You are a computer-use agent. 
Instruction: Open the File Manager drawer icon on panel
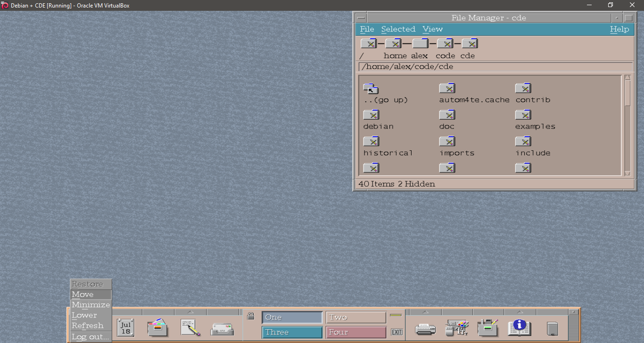157,327
